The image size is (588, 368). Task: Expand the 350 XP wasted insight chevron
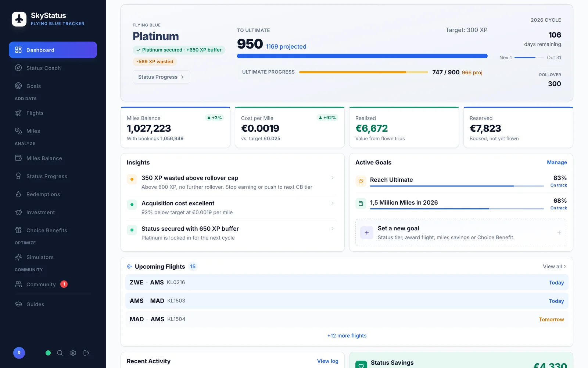click(333, 178)
